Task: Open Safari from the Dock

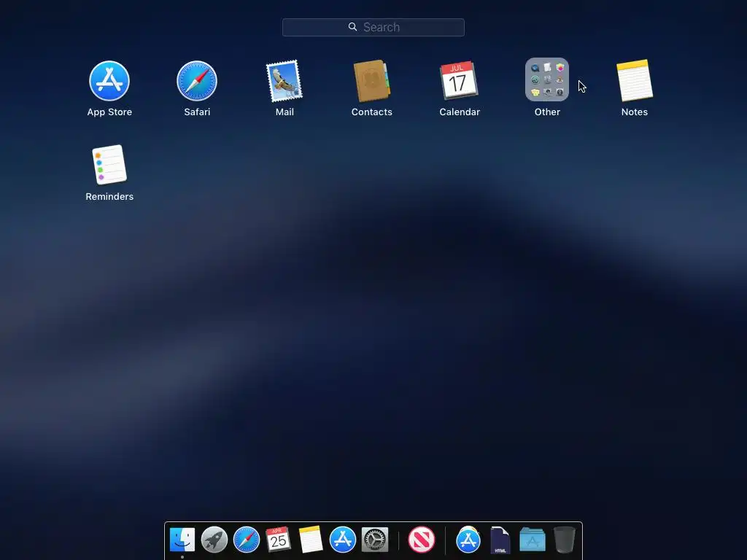Action: [x=247, y=540]
